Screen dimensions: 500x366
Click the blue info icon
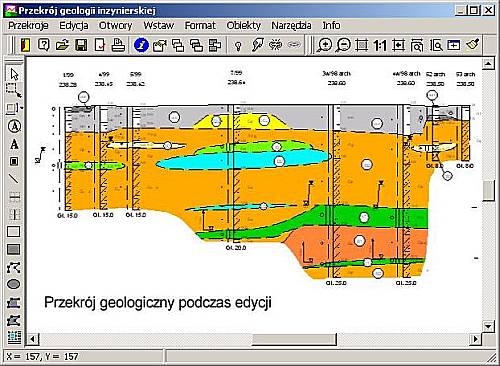(x=141, y=45)
